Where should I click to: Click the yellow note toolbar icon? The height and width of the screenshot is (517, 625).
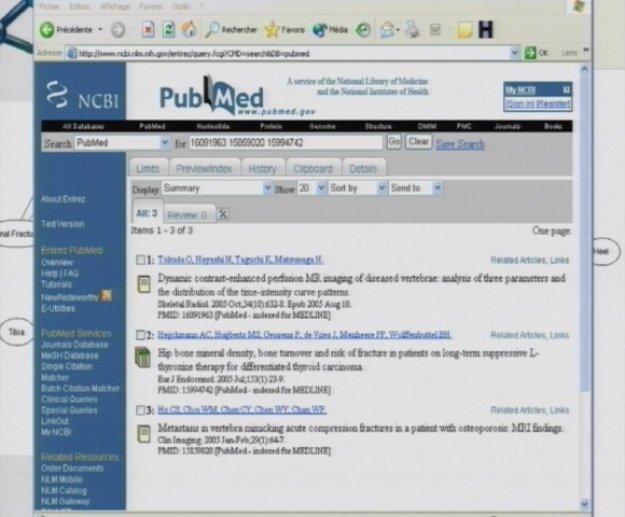tap(464, 30)
